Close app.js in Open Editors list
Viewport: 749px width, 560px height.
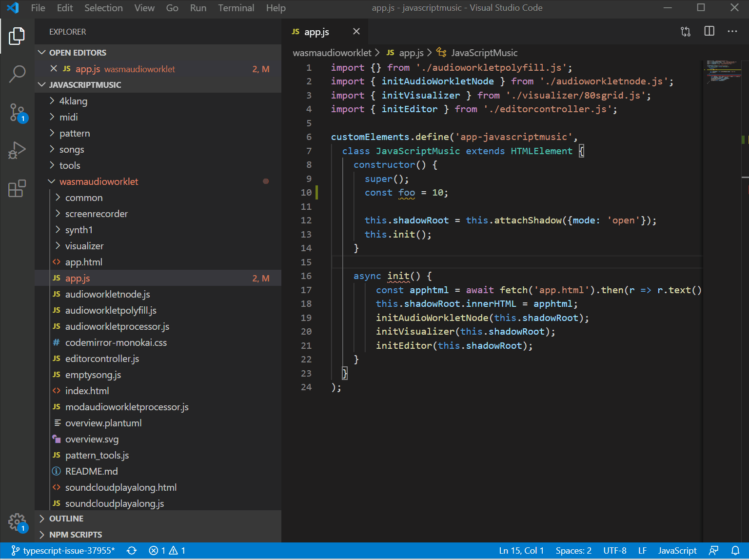(54, 69)
